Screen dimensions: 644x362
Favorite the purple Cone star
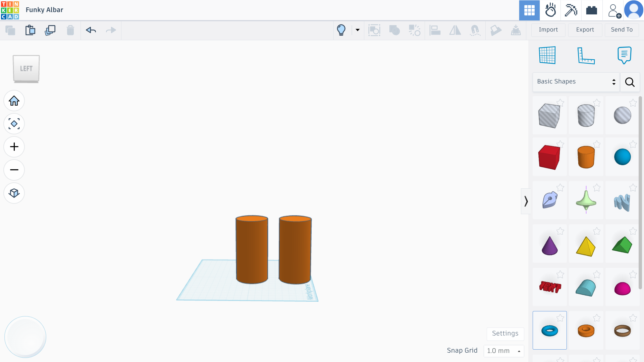coord(560,231)
